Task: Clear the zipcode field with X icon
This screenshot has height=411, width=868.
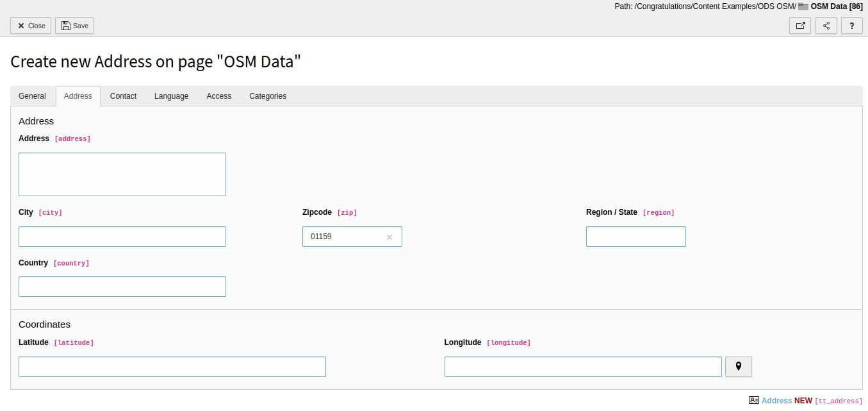Action: click(389, 237)
